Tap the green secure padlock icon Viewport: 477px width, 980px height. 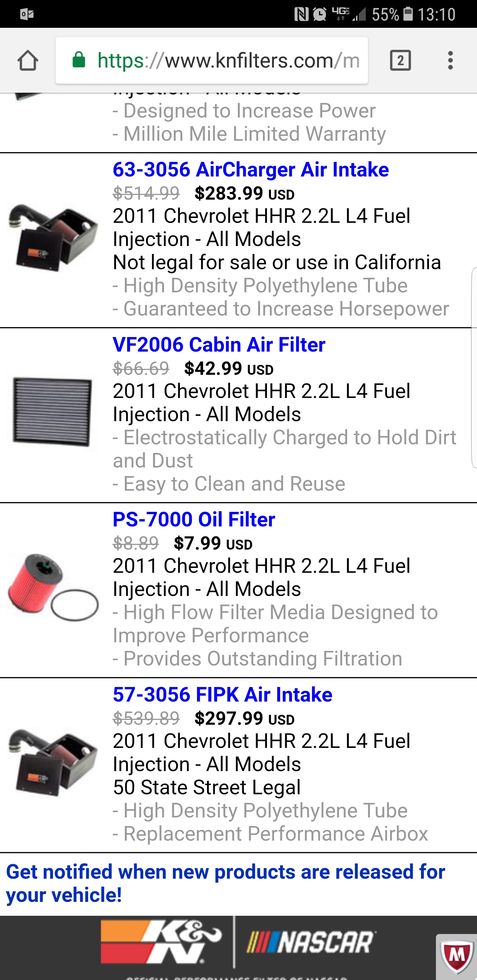coord(79,60)
